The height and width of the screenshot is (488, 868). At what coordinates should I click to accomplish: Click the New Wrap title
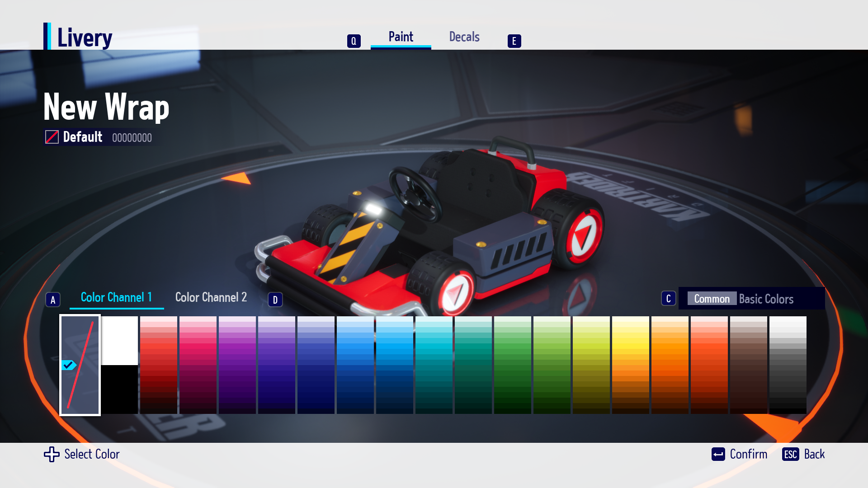point(106,107)
